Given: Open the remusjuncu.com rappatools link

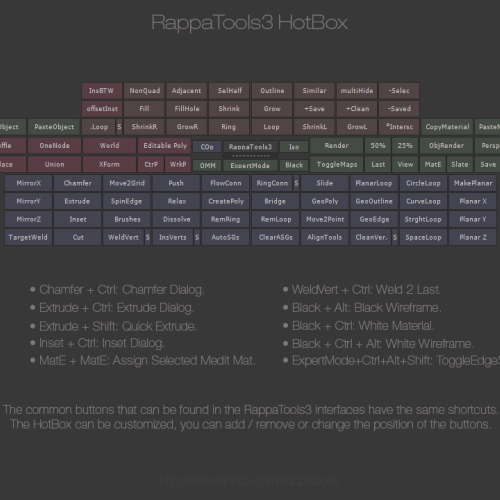Looking at the screenshot, I should pyautogui.click(x=249, y=480).
